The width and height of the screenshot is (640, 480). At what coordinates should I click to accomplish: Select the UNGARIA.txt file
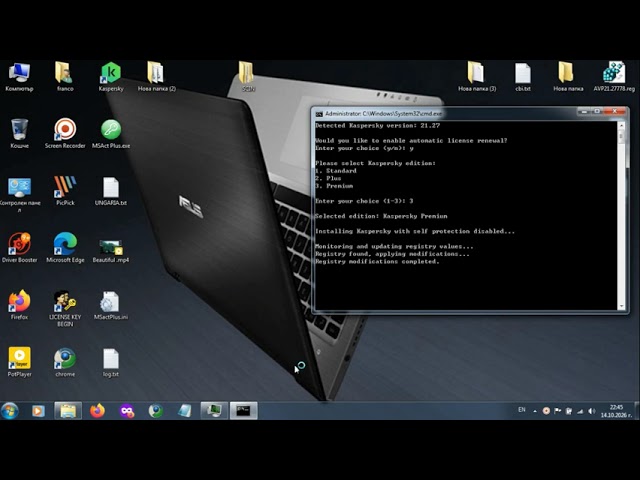(111, 191)
